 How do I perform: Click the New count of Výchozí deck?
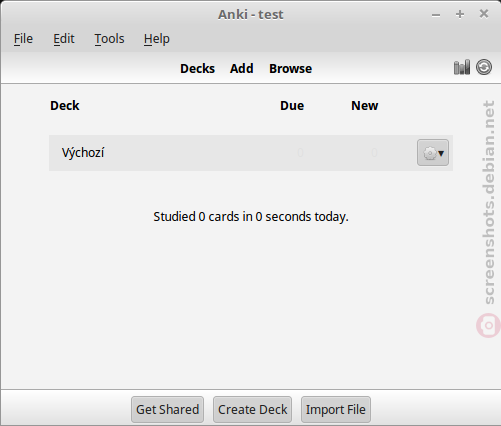(374, 153)
